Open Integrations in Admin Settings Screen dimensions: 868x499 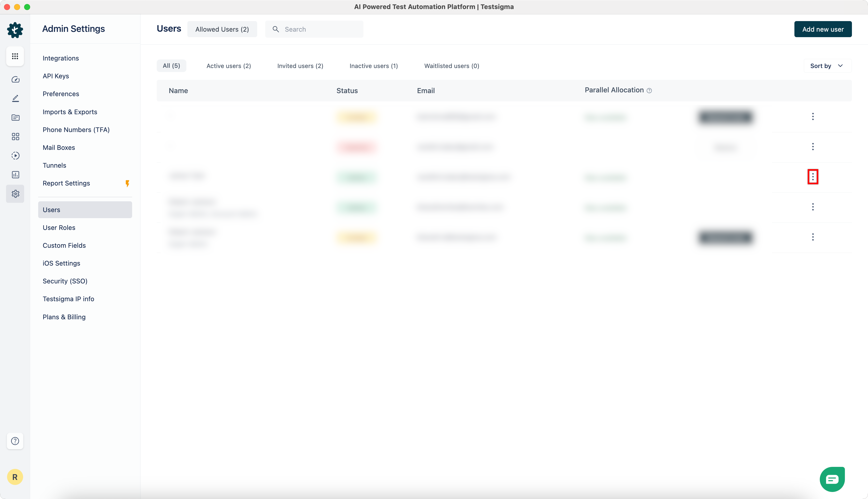click(61, 58)
